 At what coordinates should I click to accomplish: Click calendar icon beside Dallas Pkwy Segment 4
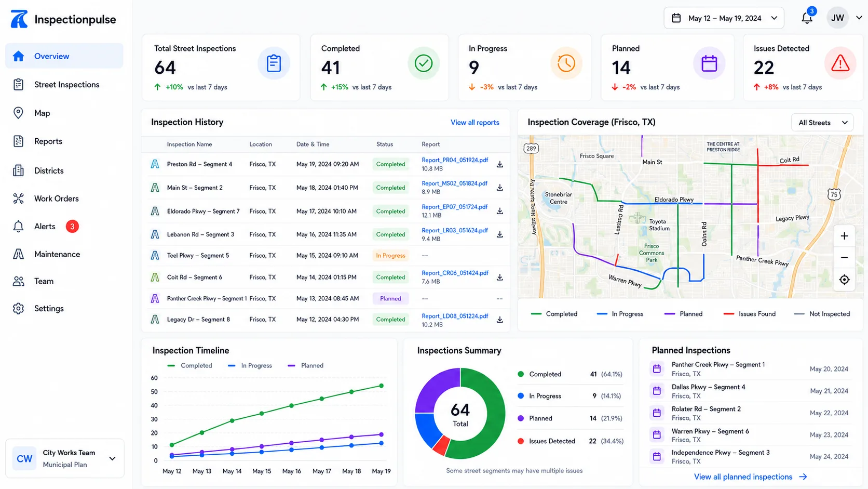coord(657,391)
